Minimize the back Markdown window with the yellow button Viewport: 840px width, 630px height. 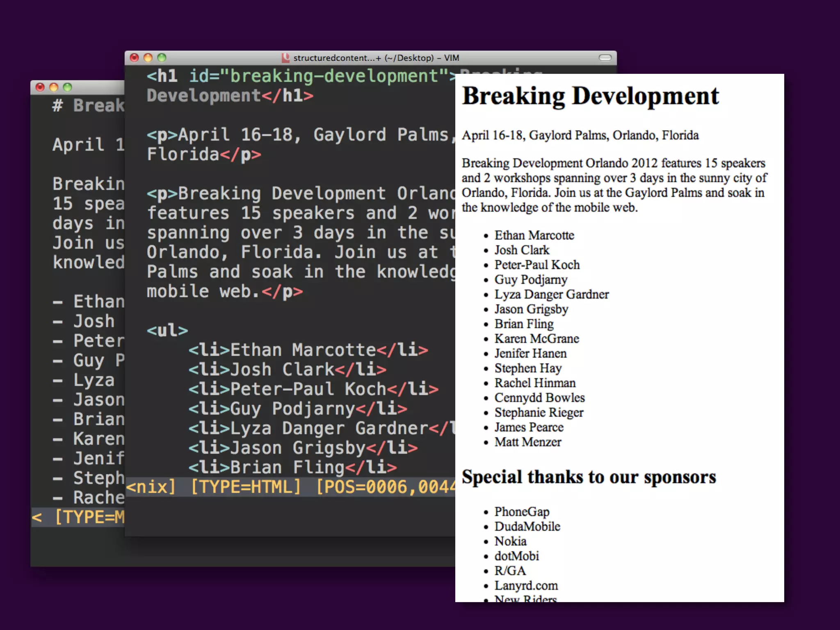(x=54, y=87)
